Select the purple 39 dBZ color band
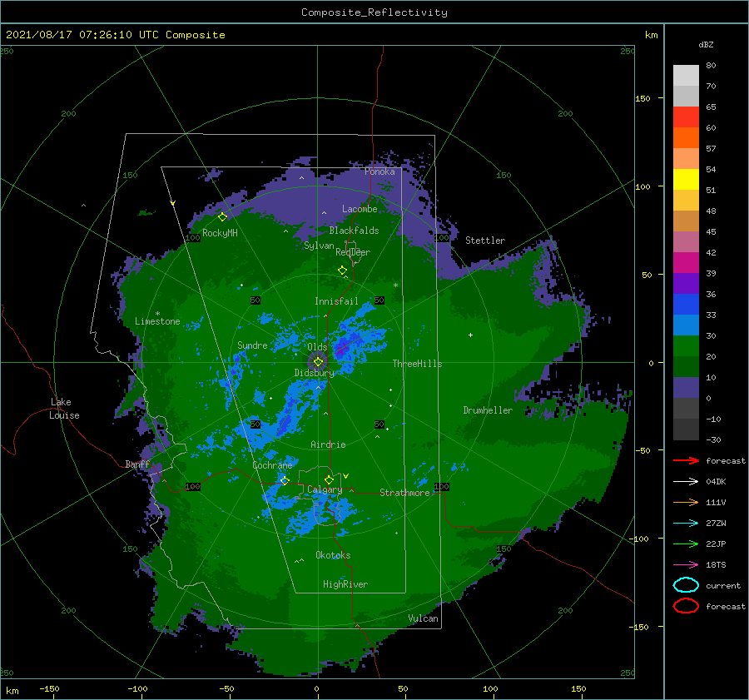 coord(686,283)
